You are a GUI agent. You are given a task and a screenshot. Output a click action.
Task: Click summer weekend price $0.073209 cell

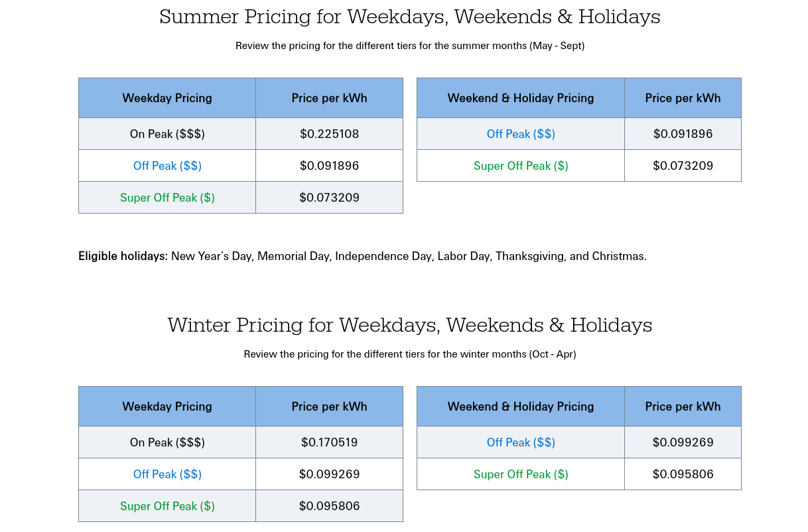pyautogui.click(x=683, y=166)
